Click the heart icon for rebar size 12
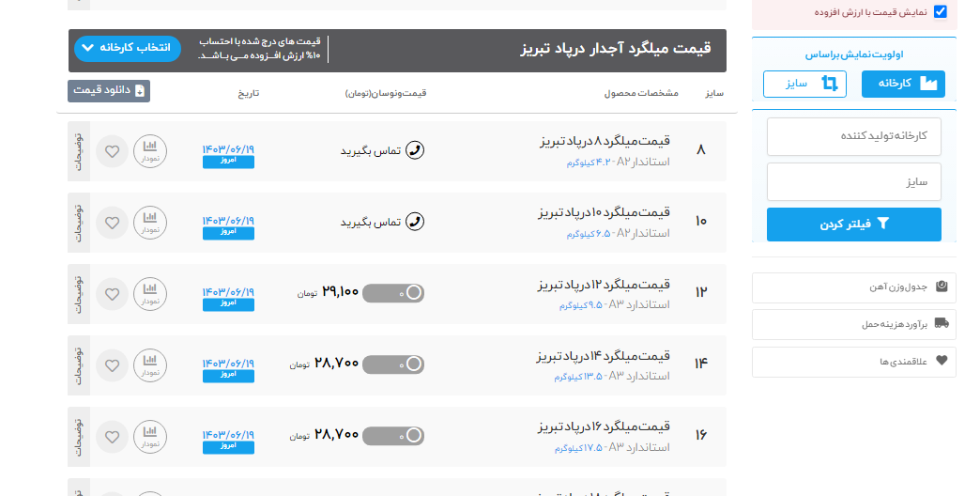Image resolution: width=980 pixels, height=496 pixels. point(112,294)
